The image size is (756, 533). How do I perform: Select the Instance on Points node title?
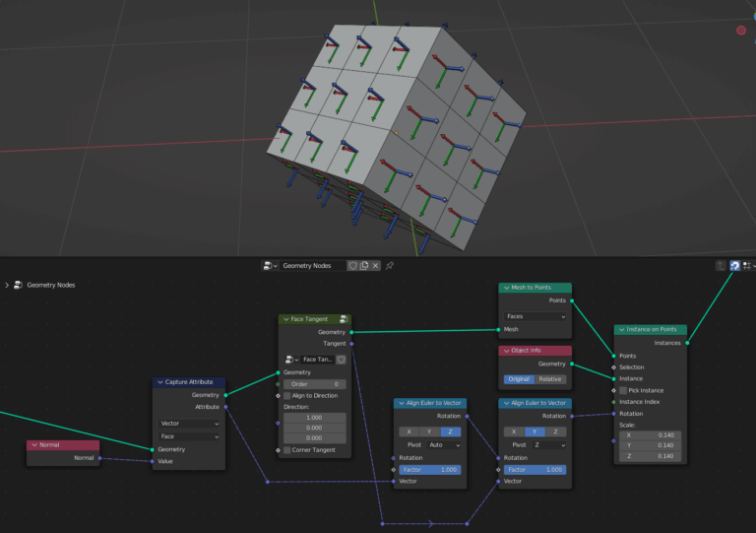[x=652, y=329]
